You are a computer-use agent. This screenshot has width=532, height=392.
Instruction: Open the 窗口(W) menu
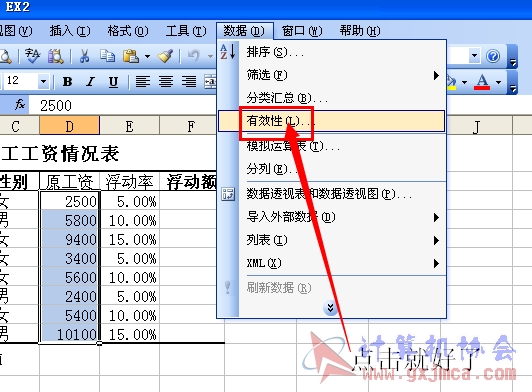pos(302,31)
